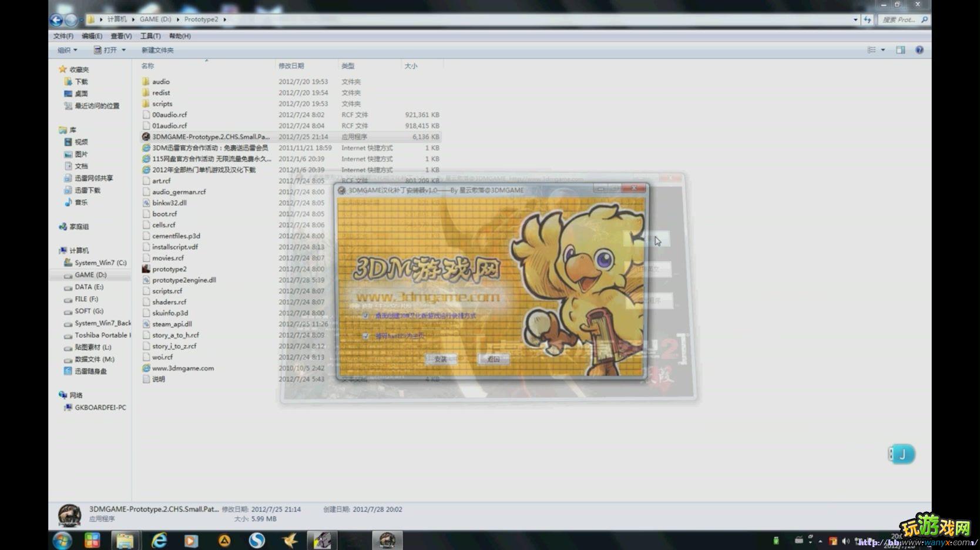Sort by the 修改日期 column header
The image size is (980, 550).
(291, 66)
